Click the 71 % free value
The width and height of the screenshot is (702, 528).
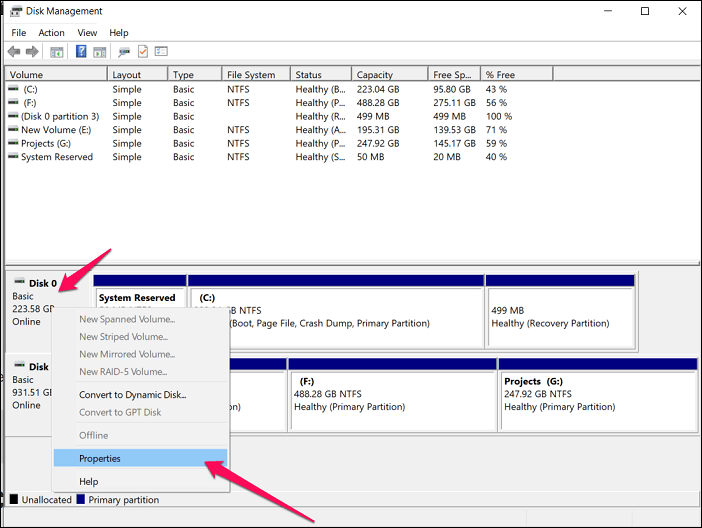click(x=496, y=129)
